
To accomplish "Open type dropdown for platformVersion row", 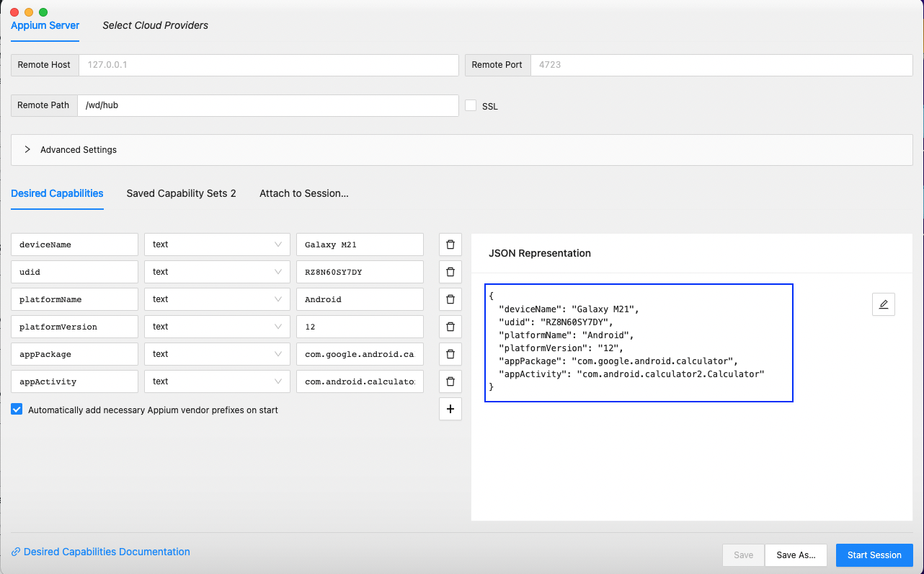I will (218, 327).
